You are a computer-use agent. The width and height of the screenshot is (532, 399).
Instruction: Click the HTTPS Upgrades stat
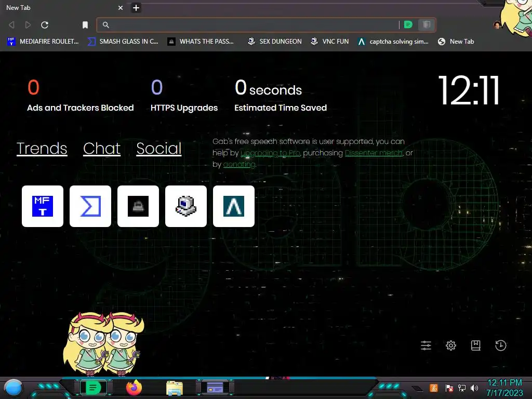[x=184, y=96]
